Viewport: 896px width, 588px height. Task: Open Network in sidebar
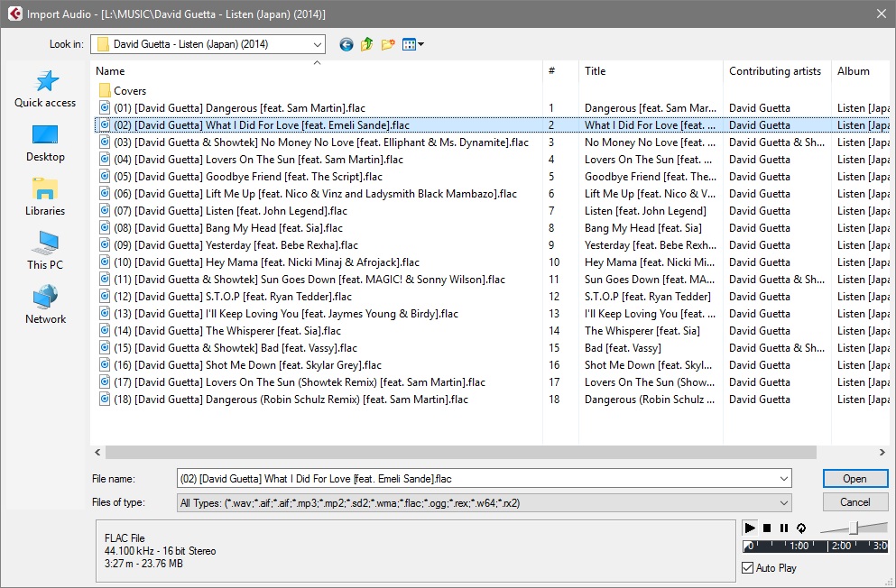click(45, 306)
